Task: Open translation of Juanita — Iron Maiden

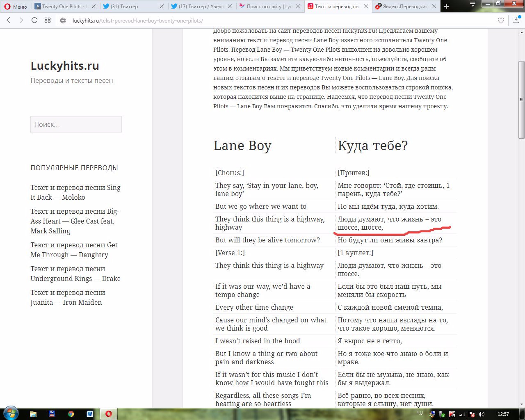Action: (x=68, y=297)
